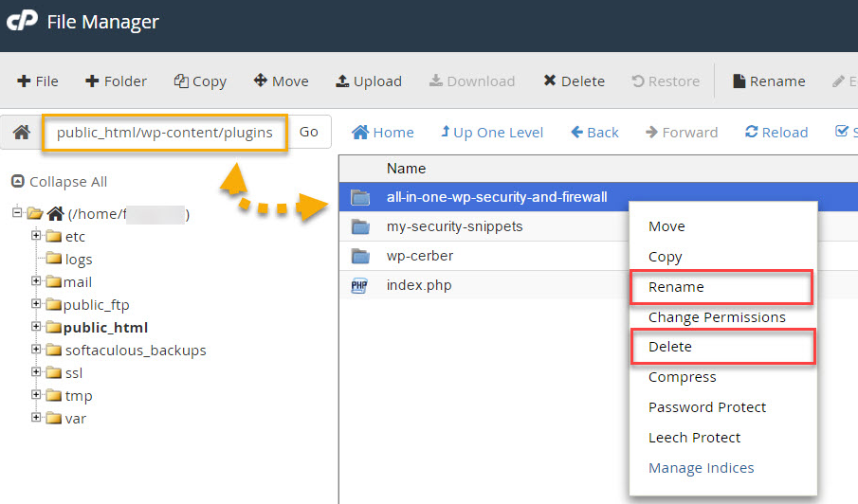Go Up One Level
Image resolution: width=858 pixels, height=504 pixels.
(x=492, y=133)
